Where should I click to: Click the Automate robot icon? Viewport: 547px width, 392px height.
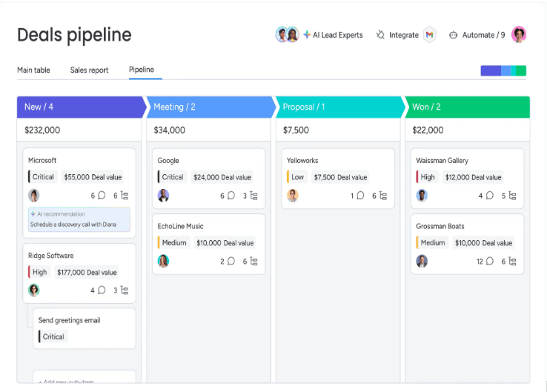453,35
